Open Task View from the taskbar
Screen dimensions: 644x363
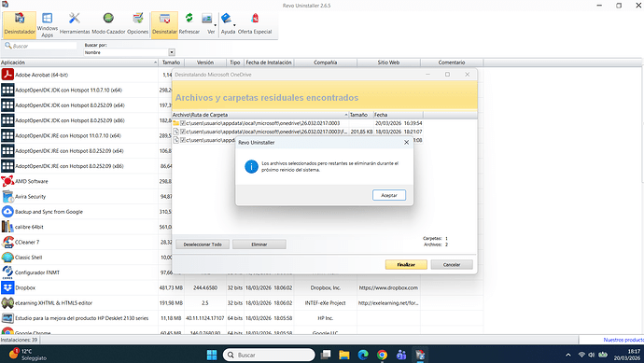[x=326, y=355]
